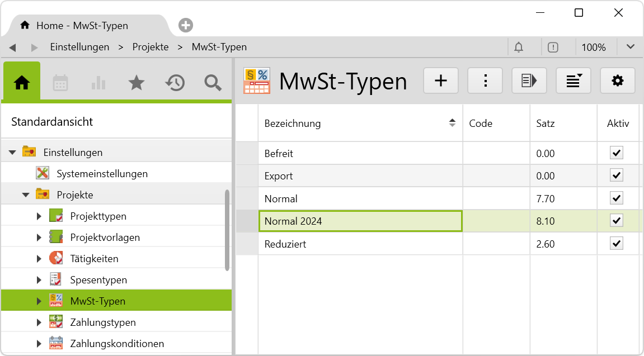Click MwSt-Typen in the breadcrumb
Image resolution: width=644 pixels, height=356 pixels.
(219, 47)
